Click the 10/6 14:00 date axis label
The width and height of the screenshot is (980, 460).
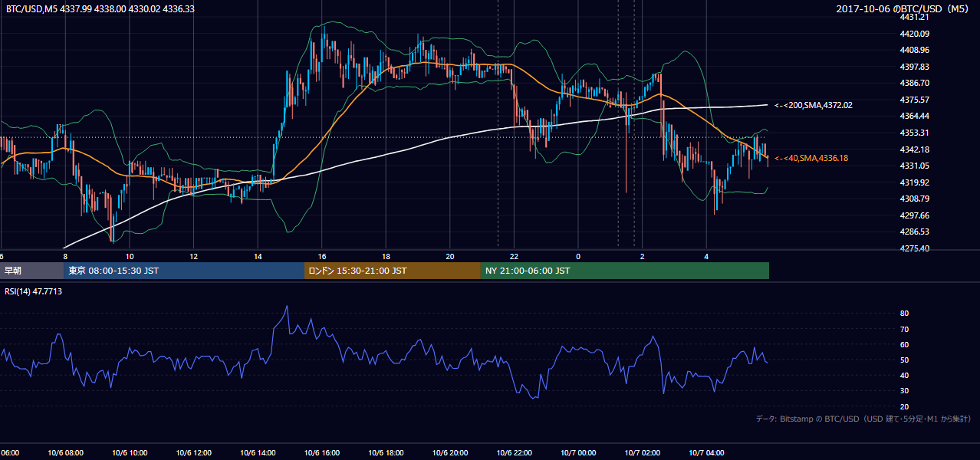click(x=258, y=452)
